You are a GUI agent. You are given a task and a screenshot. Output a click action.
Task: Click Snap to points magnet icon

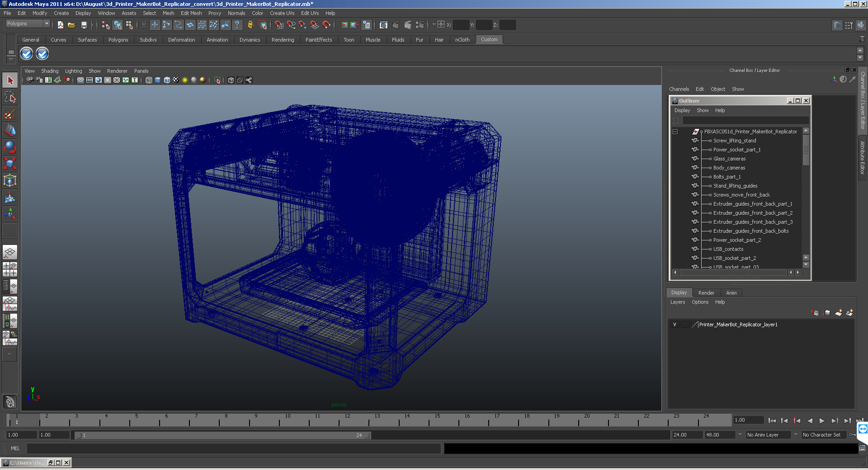click(x=303, y=25)
